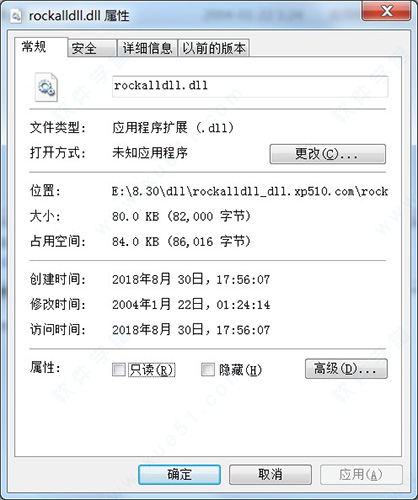Screen dimensions: 418x500
Task: Click the 应用(A) apply button
Action: tap(361, 475)
